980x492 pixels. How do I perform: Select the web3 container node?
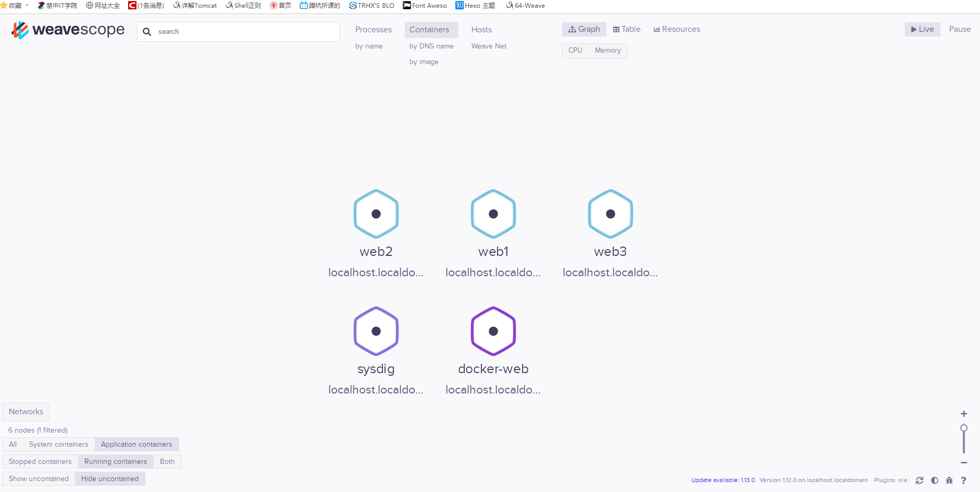(611, 214)
